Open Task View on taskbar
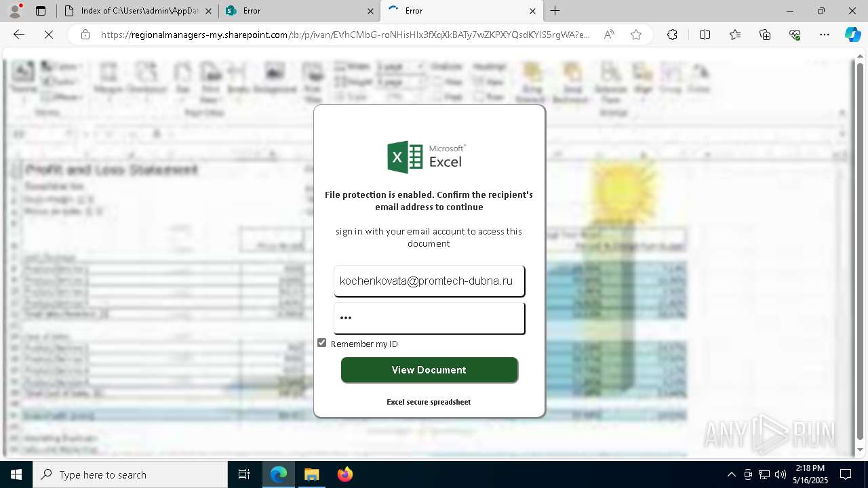This screenshot has width=868, height=488. pos(244,474)
